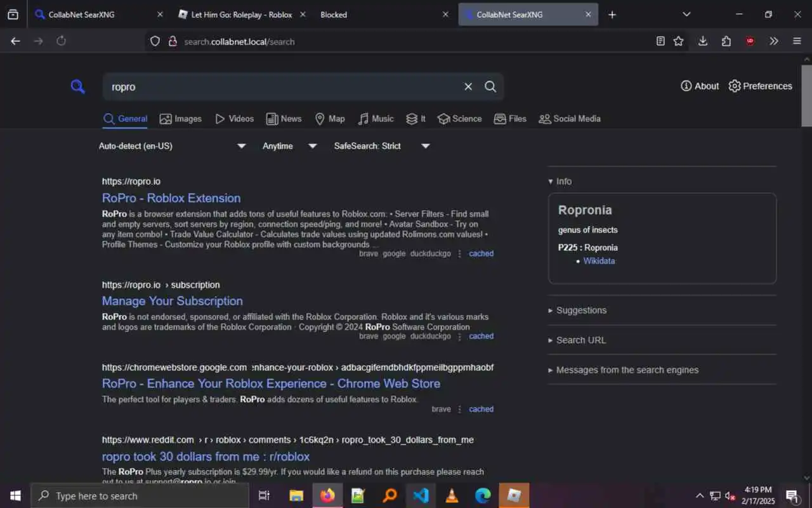Viewport: 812px width, 508px height.
Task: Open the Firefox hamburger application menu
Action: click(797, 41)
